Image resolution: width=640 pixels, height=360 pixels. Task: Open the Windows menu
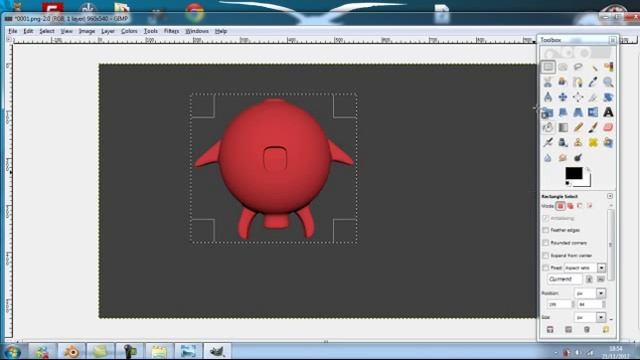coord(197,31)
